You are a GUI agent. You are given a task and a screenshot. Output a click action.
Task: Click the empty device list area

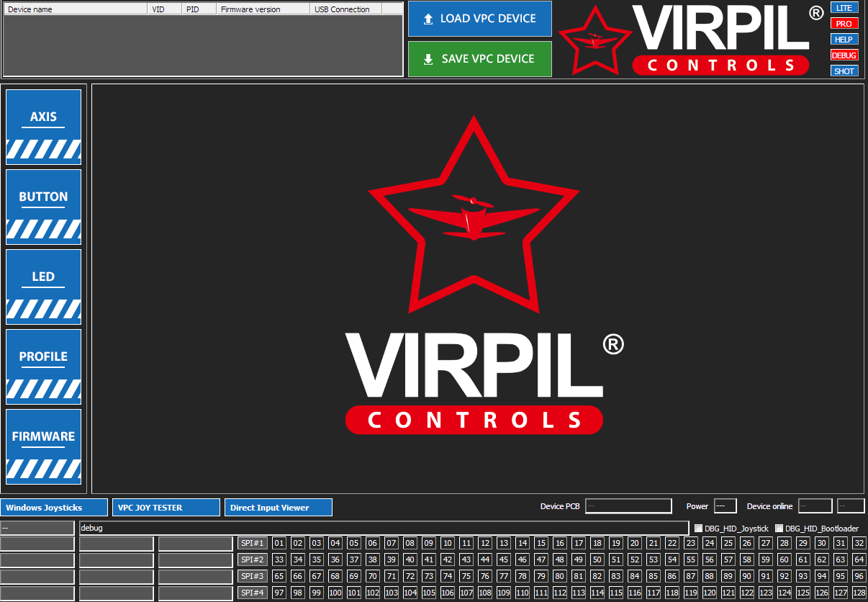(x=203, y=45)
